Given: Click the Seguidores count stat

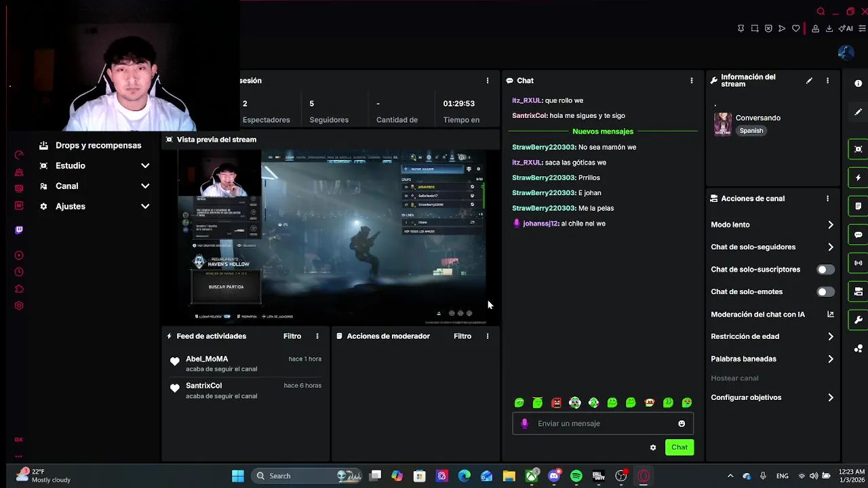Looking at the screenshot, I should tap(329, 112).
